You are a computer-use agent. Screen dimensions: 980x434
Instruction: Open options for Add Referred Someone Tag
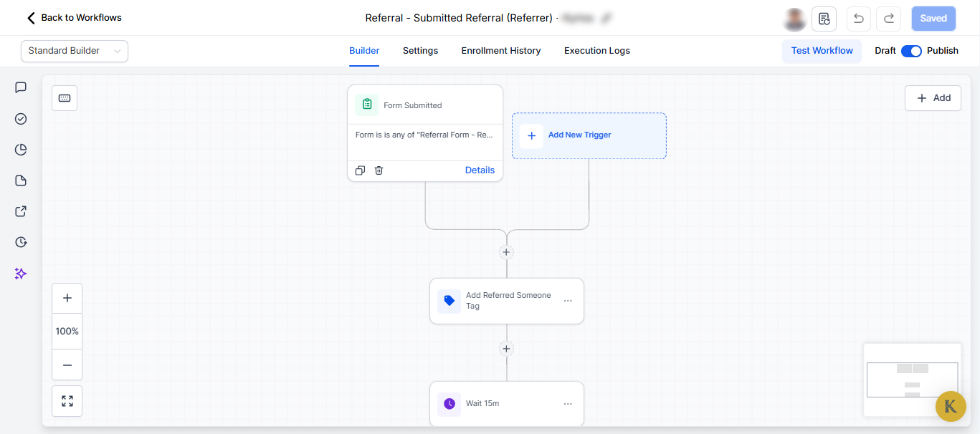pyautogui.click(x=568, y=301)
